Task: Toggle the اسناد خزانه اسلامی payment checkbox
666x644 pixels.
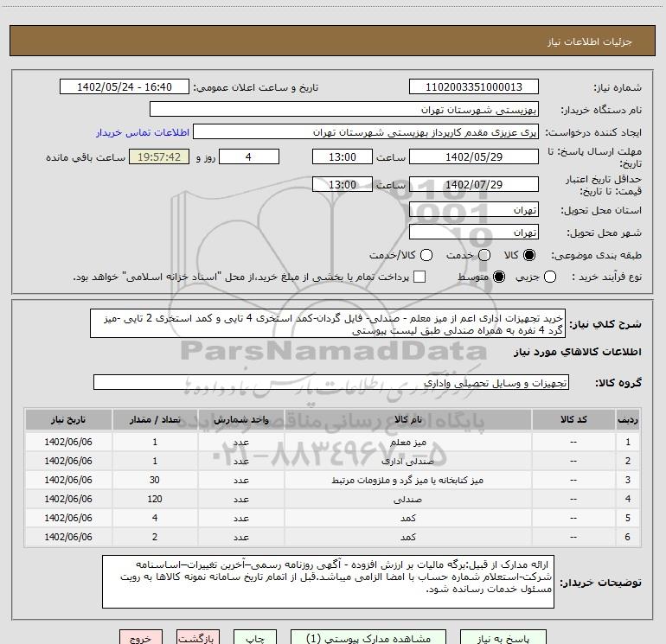Action: coord(419,277)
